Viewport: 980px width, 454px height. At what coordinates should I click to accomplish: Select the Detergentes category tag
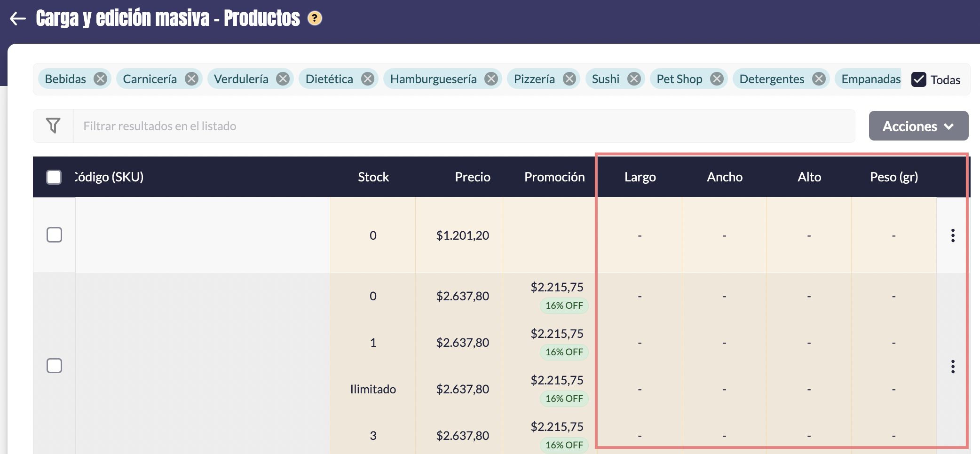(x=772, y=79)
